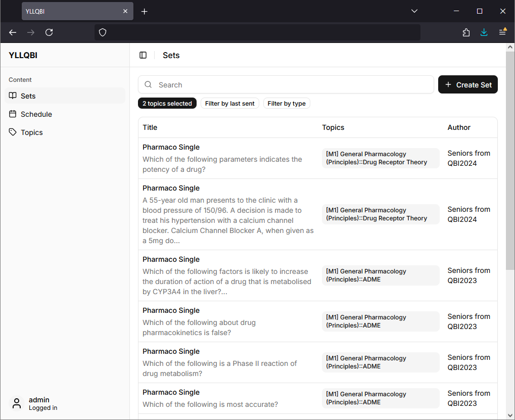
Task: Open the browser application menu icon
Action: [x=502, y=32]
